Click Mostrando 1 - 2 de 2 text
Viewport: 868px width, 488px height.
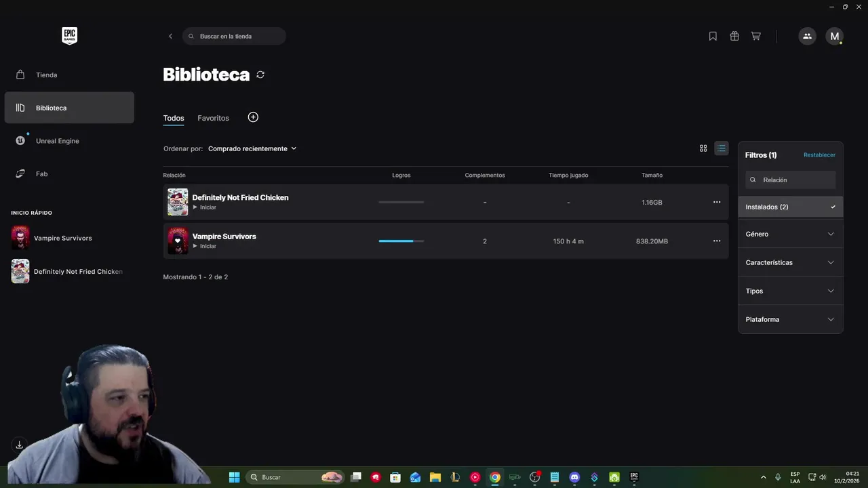[195, 277]
